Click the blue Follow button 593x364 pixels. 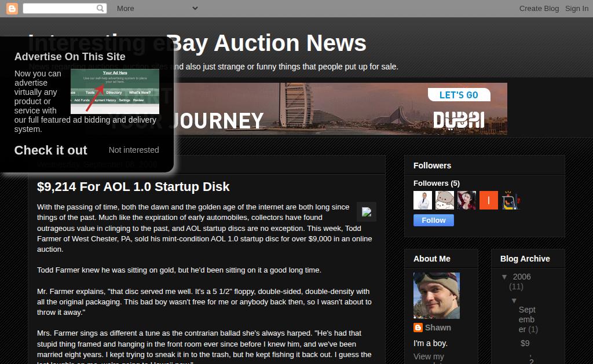(x=433, y=220)
